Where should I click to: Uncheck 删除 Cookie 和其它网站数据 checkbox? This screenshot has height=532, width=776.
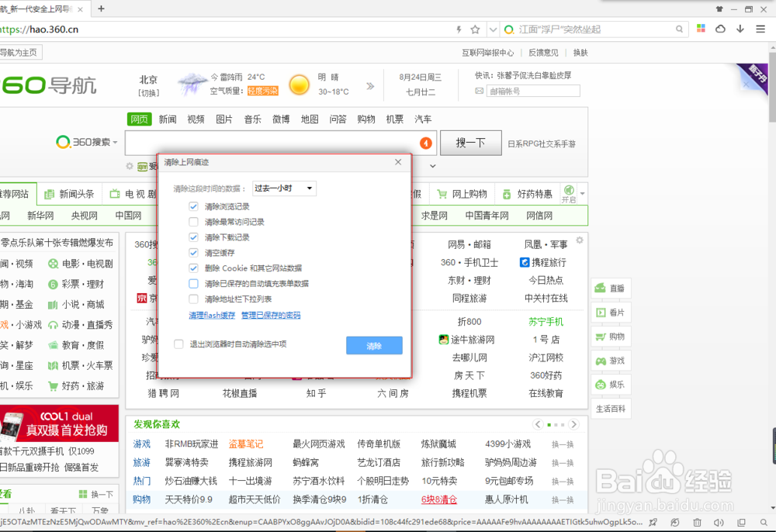click(x=193, y=268)
